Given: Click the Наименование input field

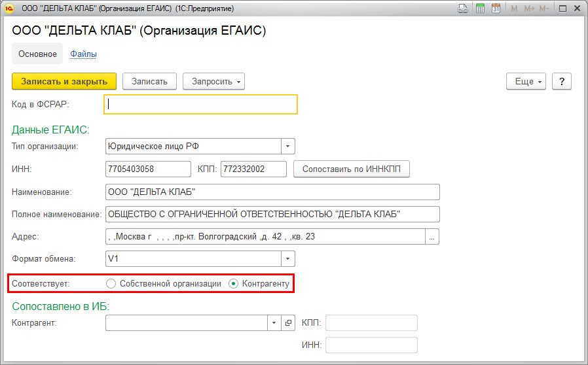Looking at the screenshot, I should click(x=272, y=192).
